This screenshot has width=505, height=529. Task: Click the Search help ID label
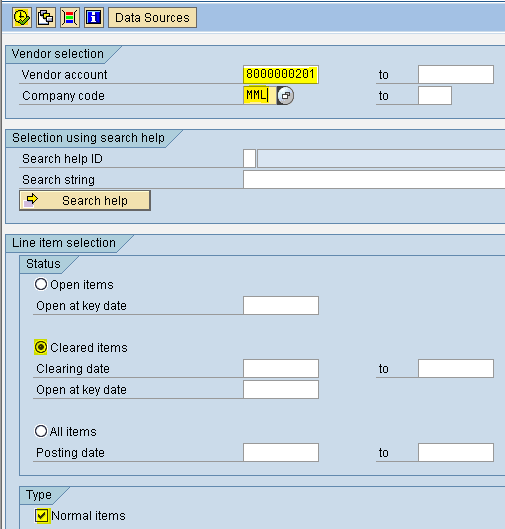click(x=62, y=159)
